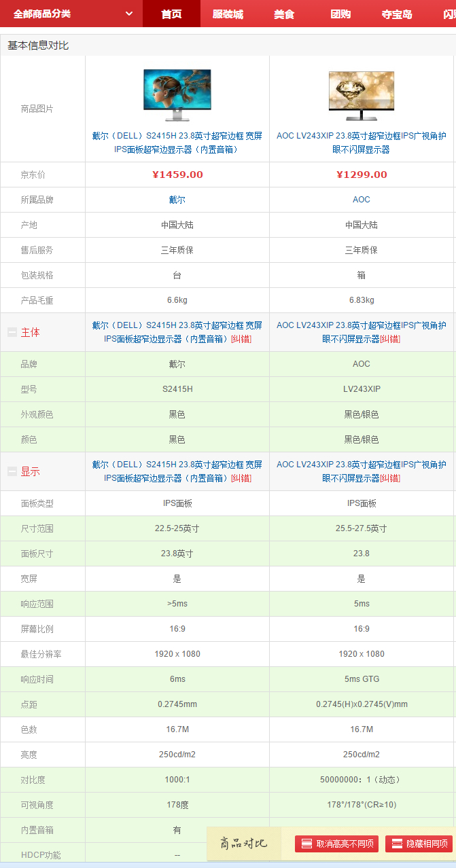Image resolution: width=456 pixels, height=868 pixels.
Task: Select the S2415H model cell
Action: tap(177, 389)
